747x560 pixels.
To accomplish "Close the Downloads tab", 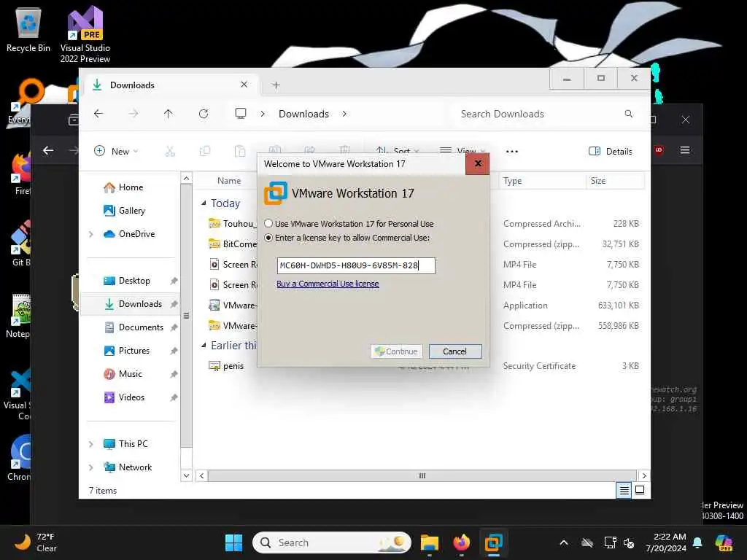I will 244,85.
